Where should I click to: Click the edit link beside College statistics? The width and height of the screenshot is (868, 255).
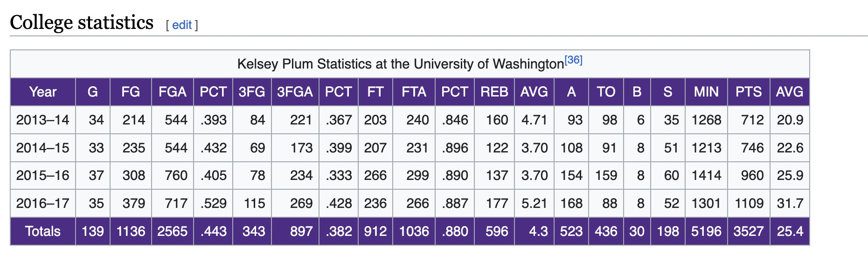181,25
